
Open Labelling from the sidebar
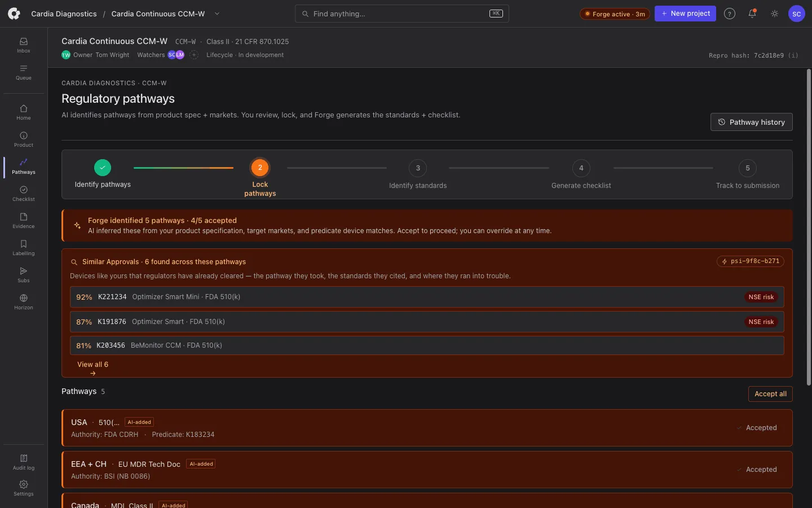tap(24, 248)
